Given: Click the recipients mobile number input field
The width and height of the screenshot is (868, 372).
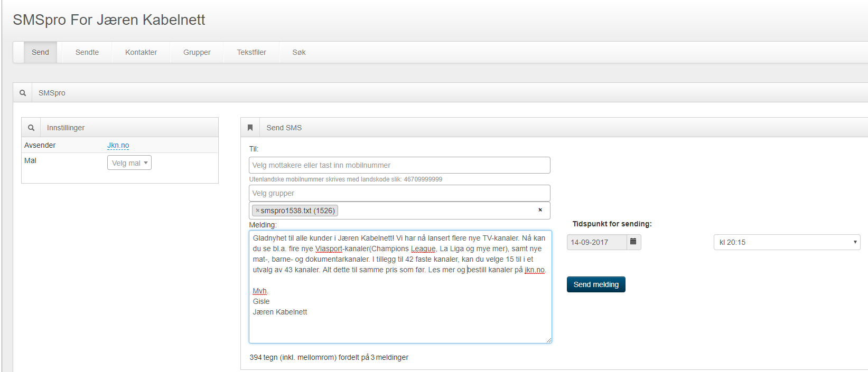Looking at the screenshot, I should pos(399,165).
